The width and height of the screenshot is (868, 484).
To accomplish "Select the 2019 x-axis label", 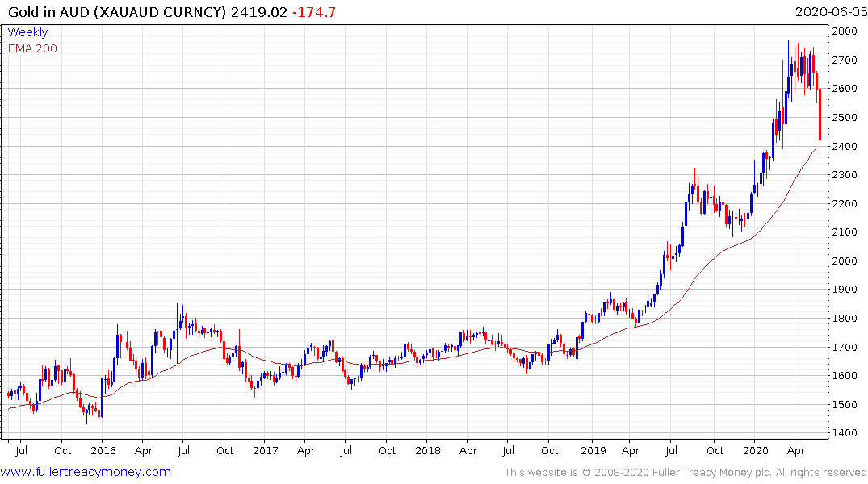I will click(593, 450).
